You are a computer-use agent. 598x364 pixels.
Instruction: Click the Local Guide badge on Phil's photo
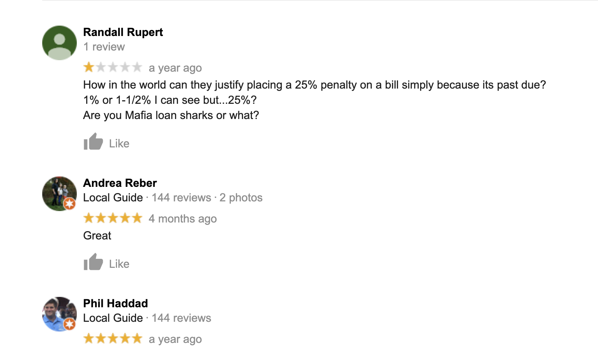[x=70, y=324]
